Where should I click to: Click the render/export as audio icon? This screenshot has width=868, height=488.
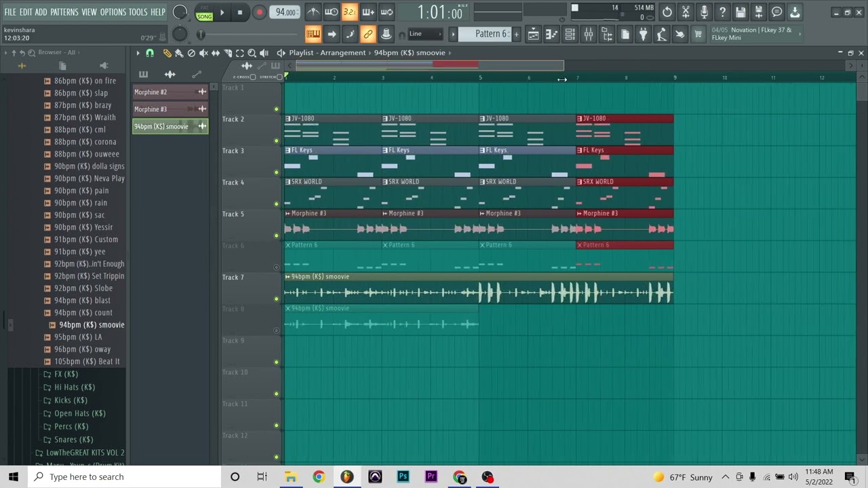[759, 12]
